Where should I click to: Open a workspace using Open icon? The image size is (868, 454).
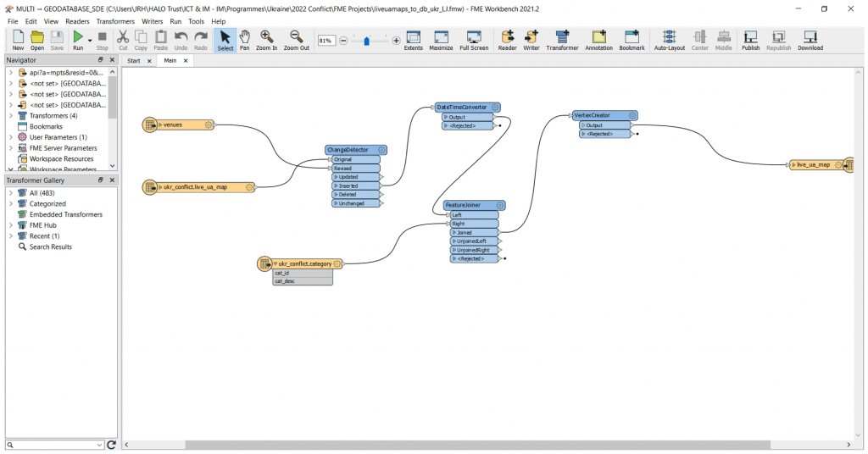(x=37, y=40)
